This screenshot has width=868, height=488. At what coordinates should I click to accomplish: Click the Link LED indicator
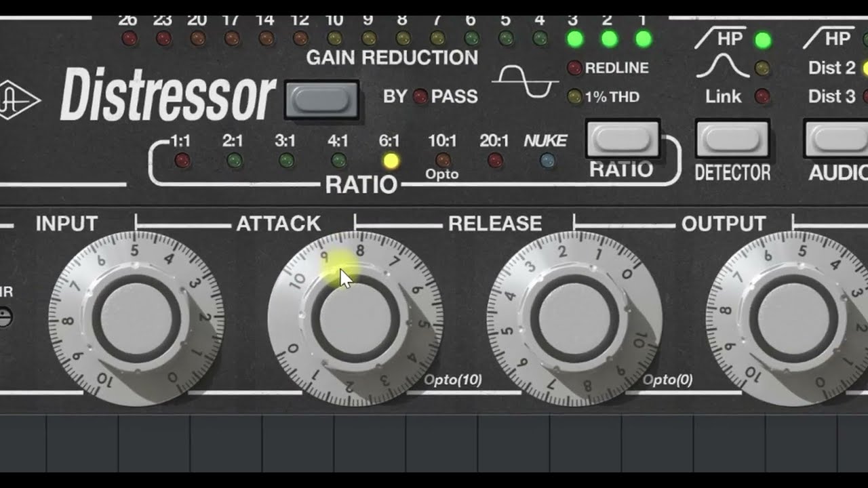click(x=762, y=96)
